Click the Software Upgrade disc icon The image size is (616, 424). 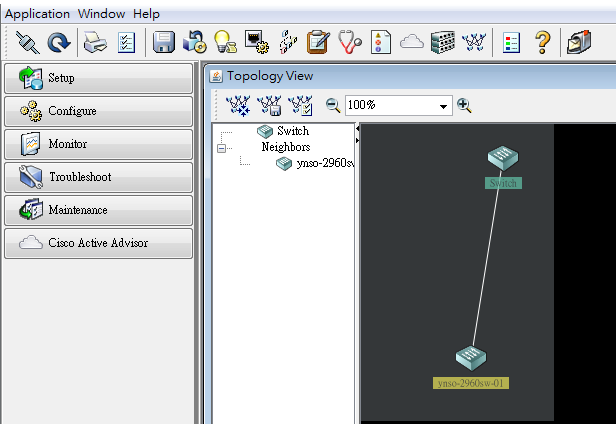(x=195, y=42)
